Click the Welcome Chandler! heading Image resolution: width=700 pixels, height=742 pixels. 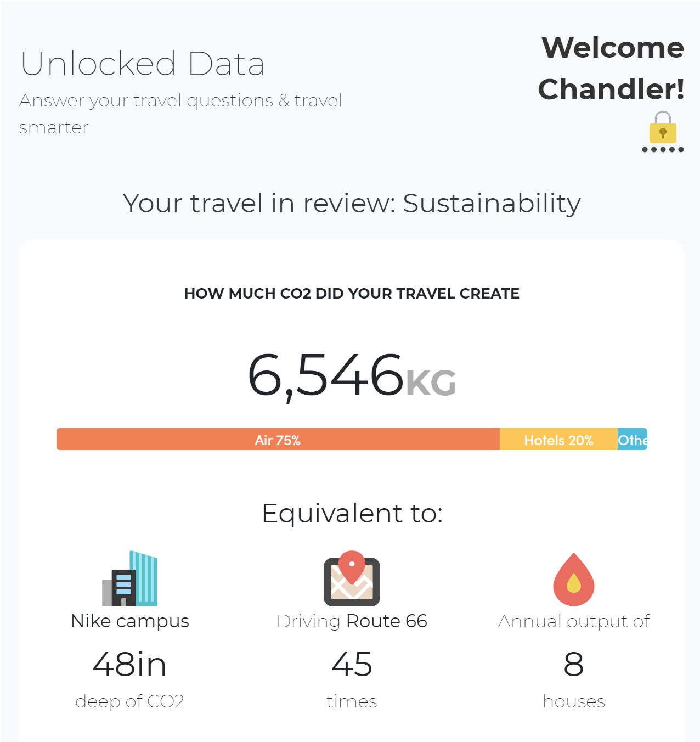tap(612, 69)
